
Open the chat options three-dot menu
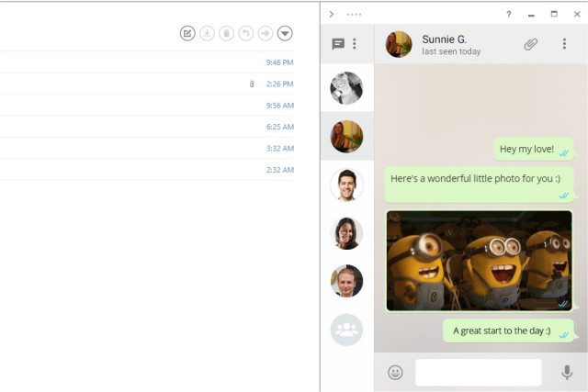coord(564,44)
